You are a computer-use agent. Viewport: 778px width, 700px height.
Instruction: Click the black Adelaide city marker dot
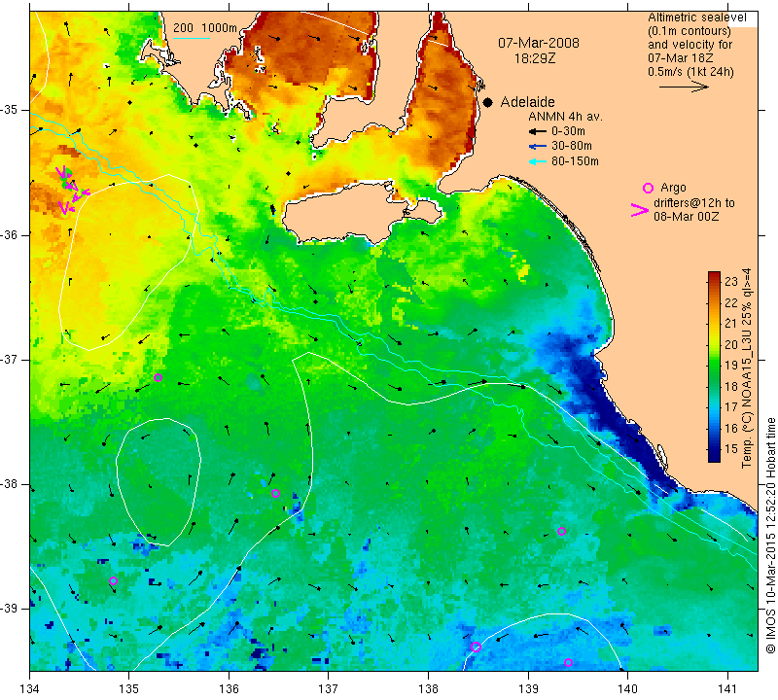(x=488, y=102)
